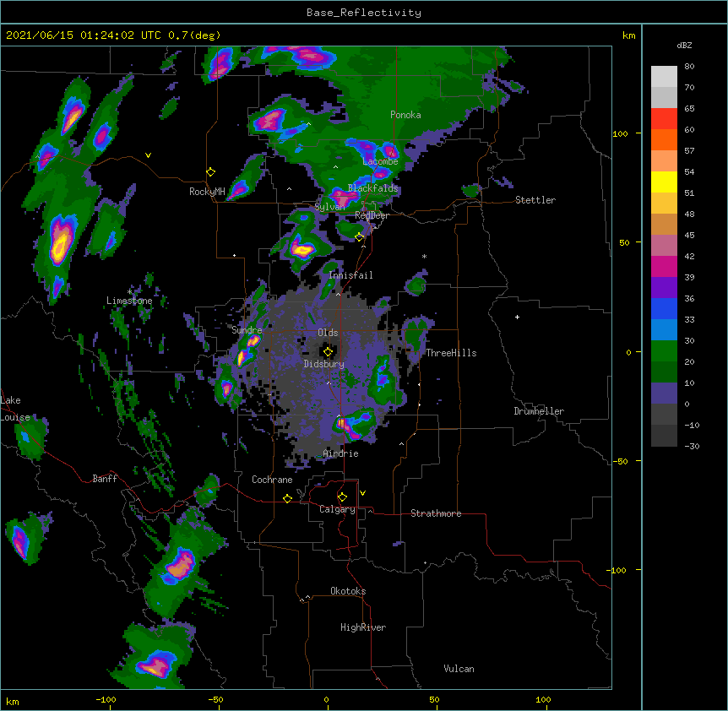Click the Olds city label

[328, 333]
